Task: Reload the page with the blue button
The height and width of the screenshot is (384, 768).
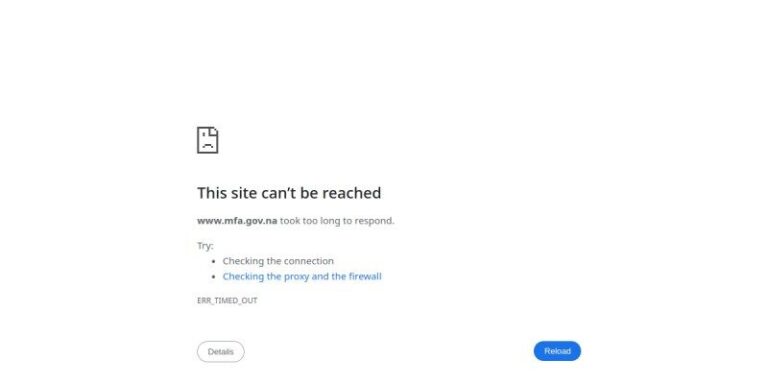Action: pos(557,351)
